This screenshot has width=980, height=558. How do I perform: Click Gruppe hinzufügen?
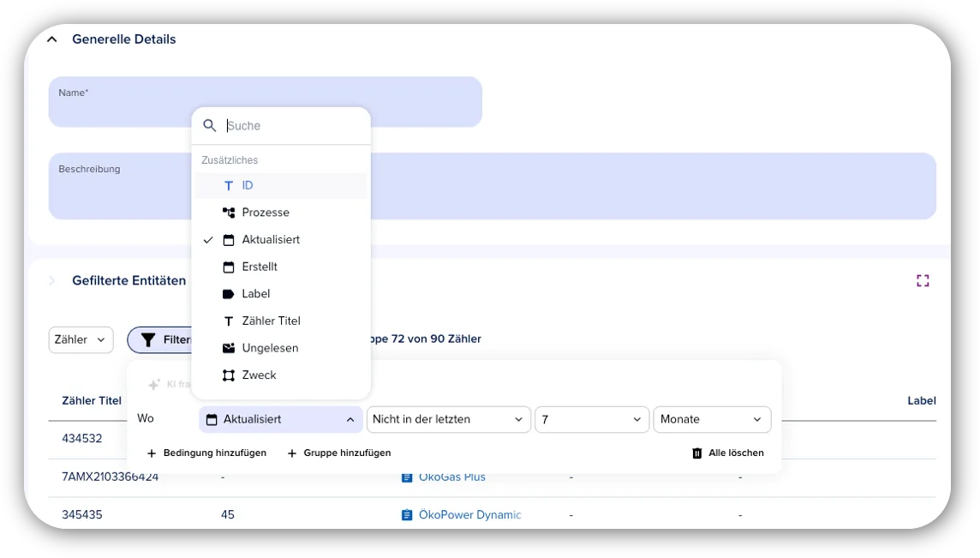click(x=338, y=453)
